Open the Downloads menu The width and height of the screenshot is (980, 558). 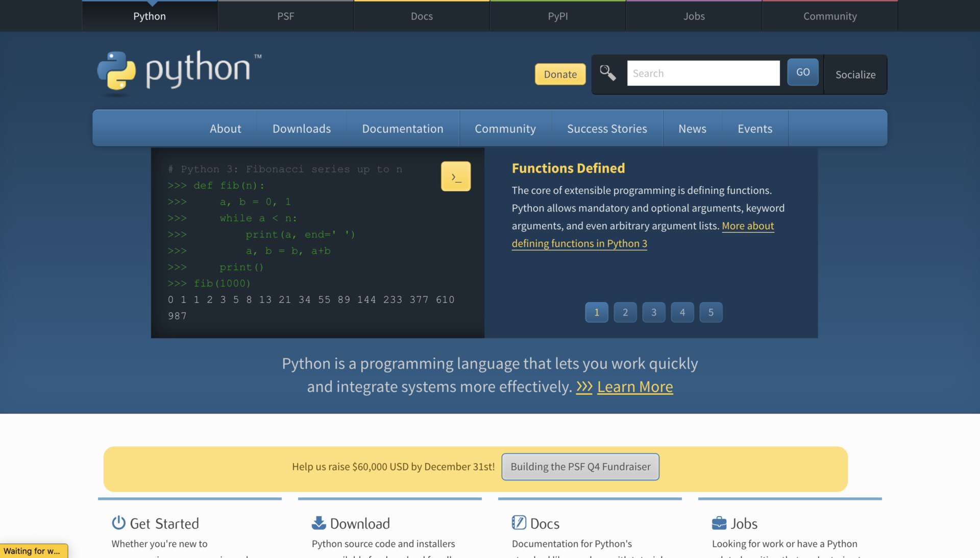click(x=301, y=128)
